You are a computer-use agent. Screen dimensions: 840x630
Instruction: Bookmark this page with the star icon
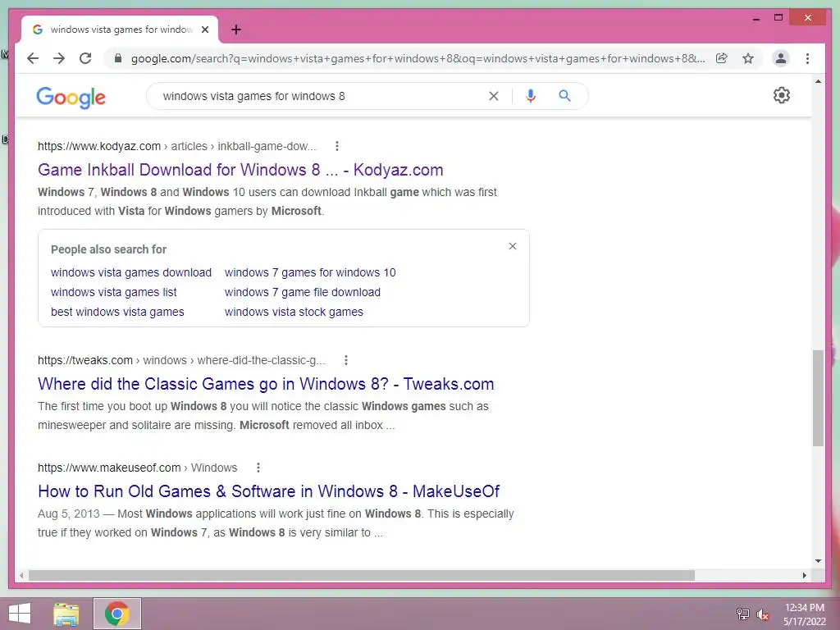pyautogui.click(x=748, y=58)
